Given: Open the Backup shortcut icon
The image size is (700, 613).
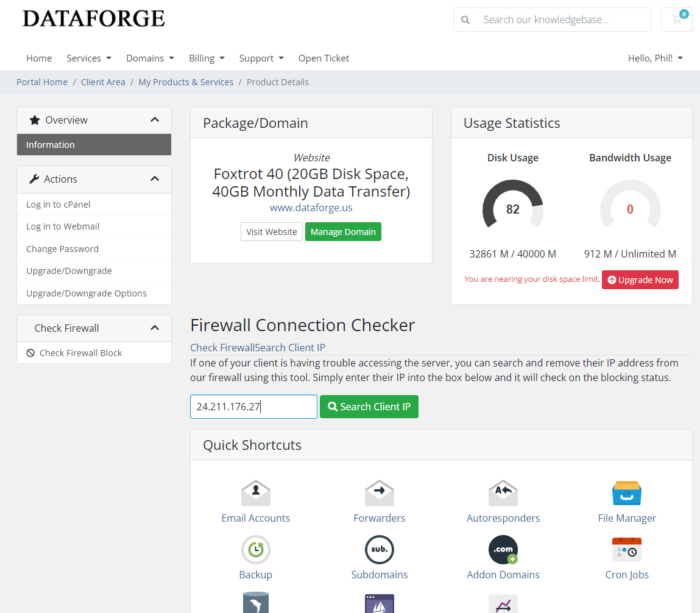Looking at the screenshot, I should (256, 550).
